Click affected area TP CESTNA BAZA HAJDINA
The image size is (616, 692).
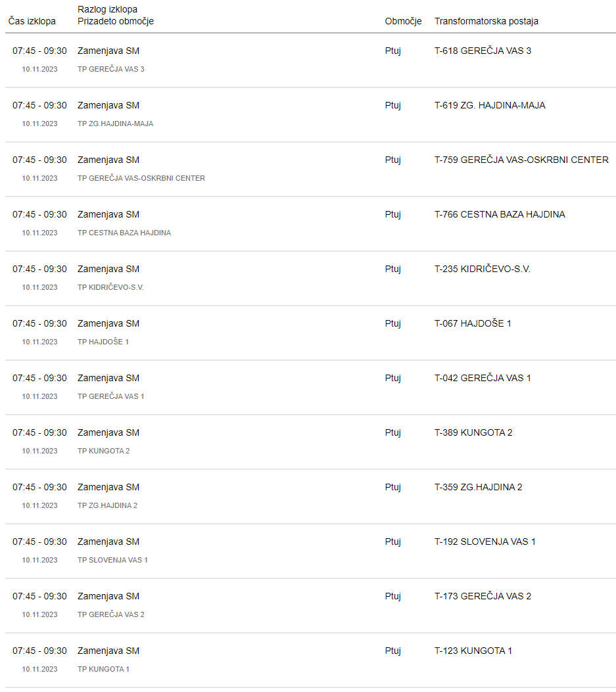tap(124, 233)
